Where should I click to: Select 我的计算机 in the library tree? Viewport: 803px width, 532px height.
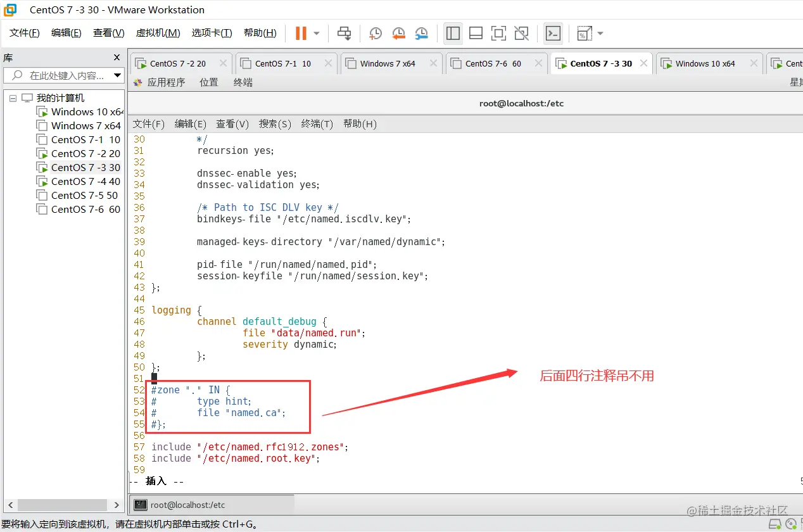(x=60, y=98)
